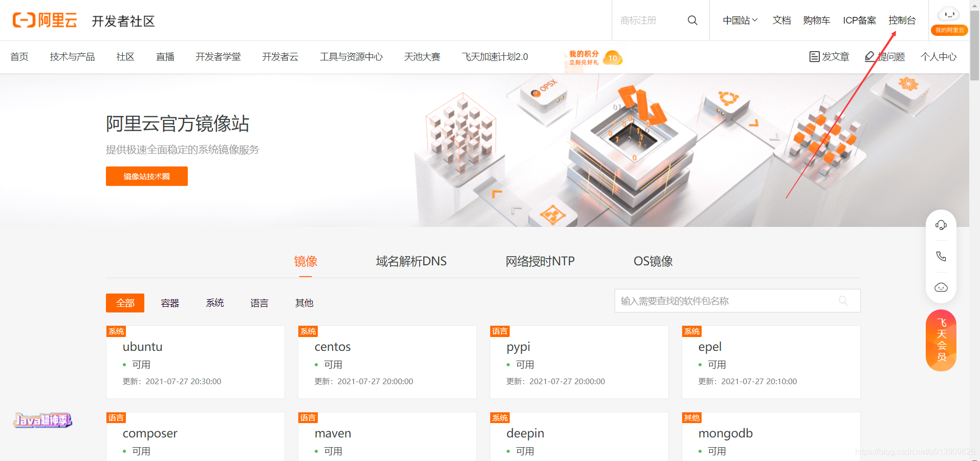
Task: Click the phone contact icon
Action: 941,256
